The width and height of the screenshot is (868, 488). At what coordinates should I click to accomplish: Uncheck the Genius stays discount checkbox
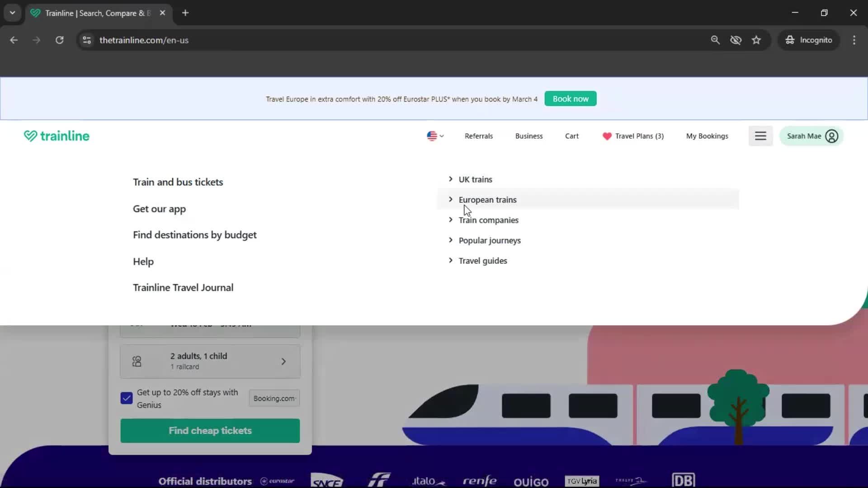click(x=126, y=398)
